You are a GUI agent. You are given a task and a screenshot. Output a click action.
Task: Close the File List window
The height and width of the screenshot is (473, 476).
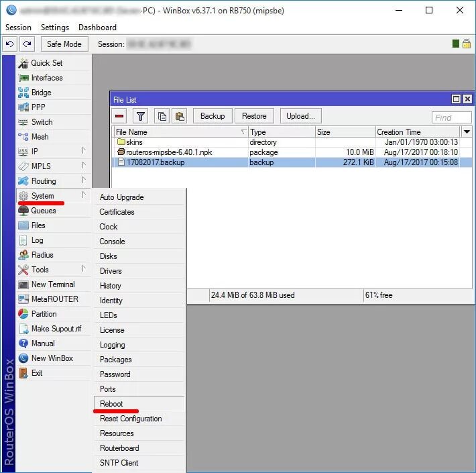[467, 99]
